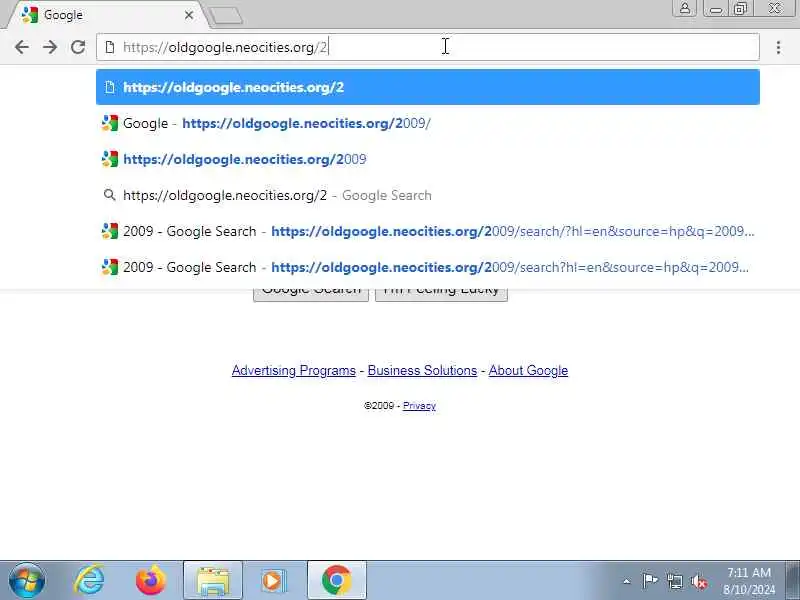Choose the Google Search suggestion row

coord(428,195)
